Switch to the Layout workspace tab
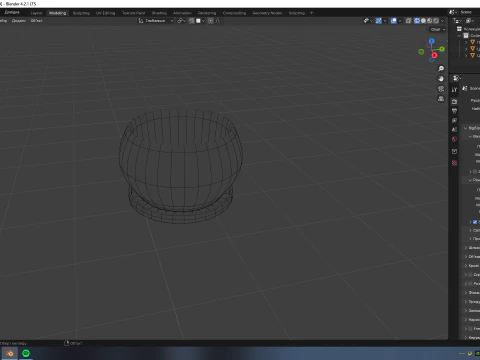This screenshot has height=360, width=480. (36, 13)
